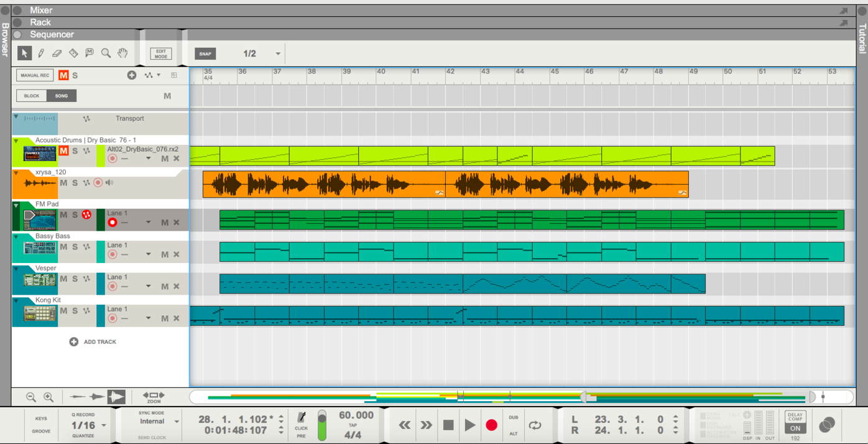The image size is (868, 444).
Task: Open the Quantize 1/16 dropdown
Action: [x=103, y=426]
